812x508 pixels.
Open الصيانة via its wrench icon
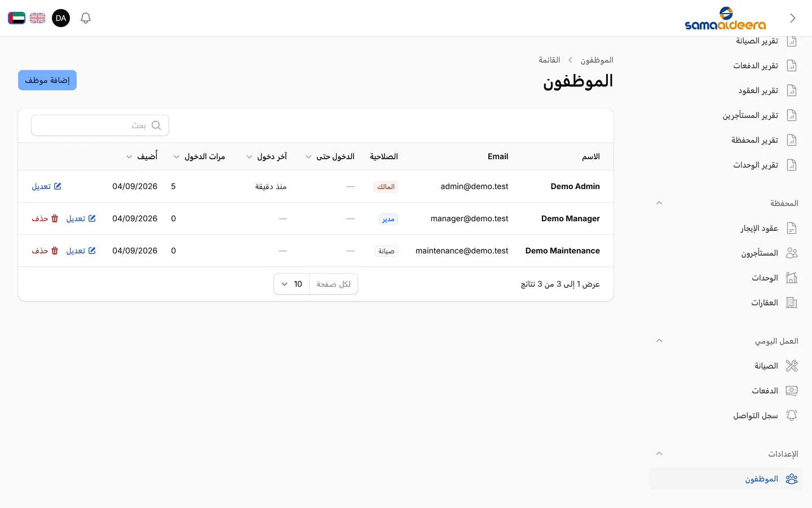792,366
